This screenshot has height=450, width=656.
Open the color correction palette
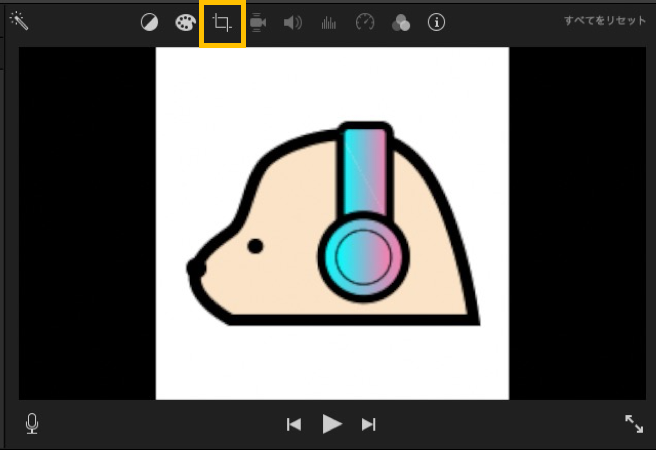pos(185,23)
